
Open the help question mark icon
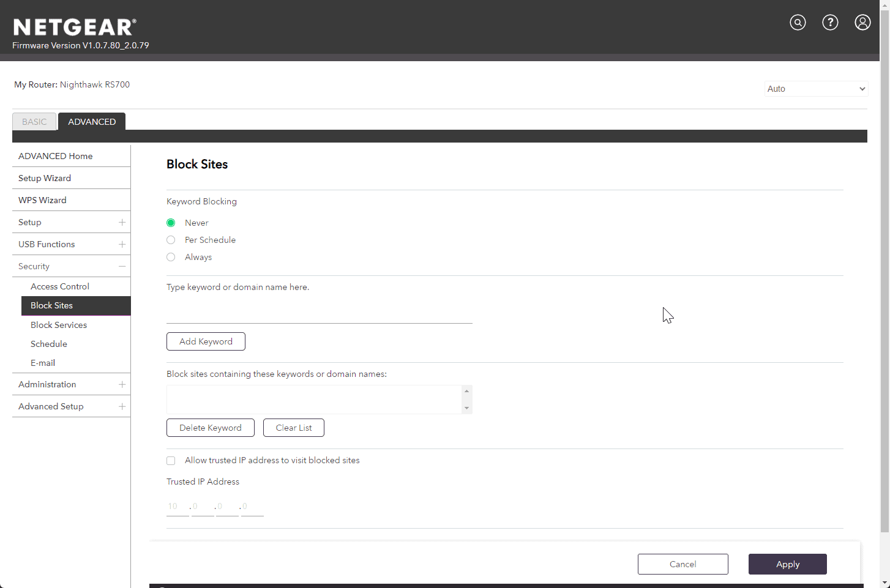pos(830,23)
